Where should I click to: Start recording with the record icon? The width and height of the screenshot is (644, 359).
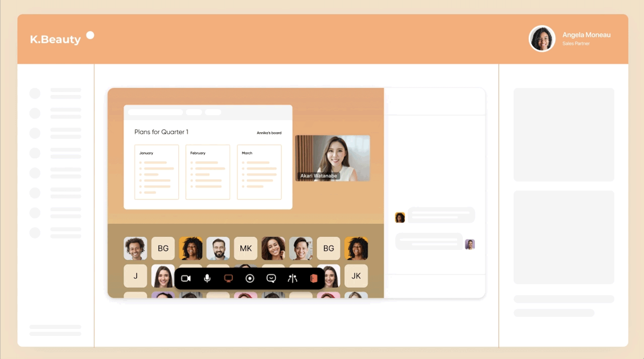pyautogui.click(x=250, y=278)
